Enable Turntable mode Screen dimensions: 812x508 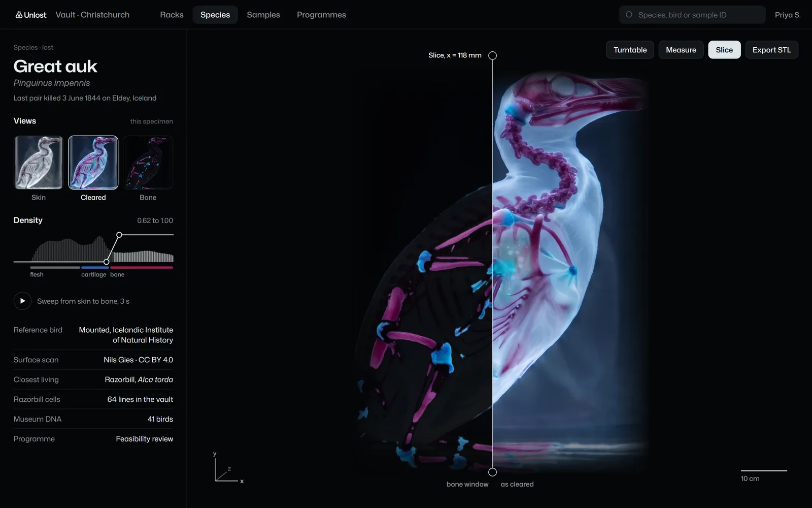coord(630,50)
